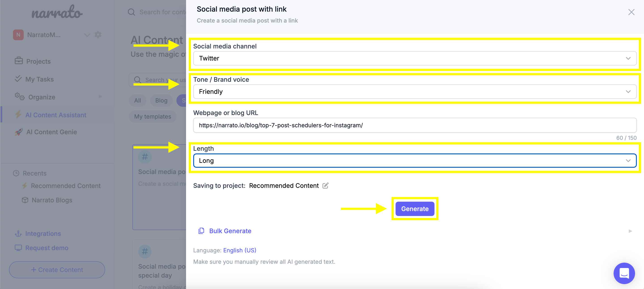
Task: Click the Projects briefcase icon
Action: pyautogui.click(x=19, y=61)
